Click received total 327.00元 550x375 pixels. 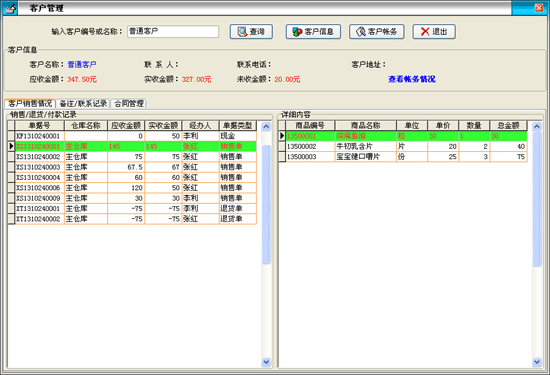tap(196, 79)
